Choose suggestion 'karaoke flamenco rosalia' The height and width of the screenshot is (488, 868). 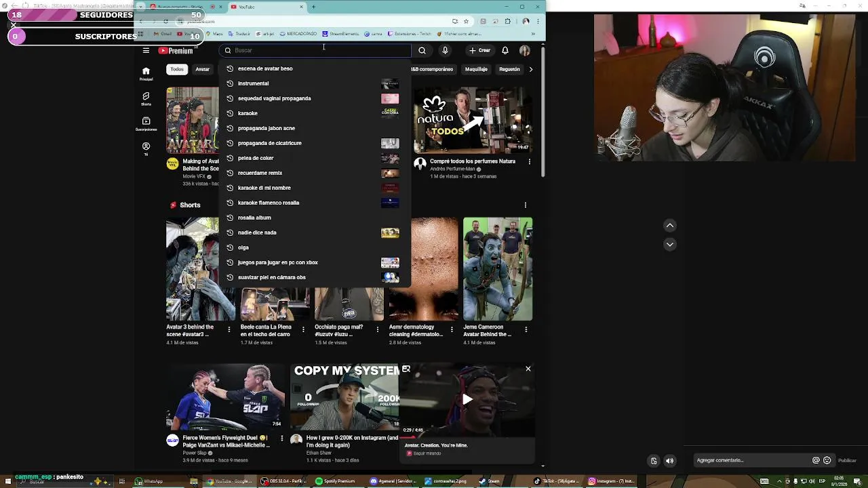(x=315, y=203)
